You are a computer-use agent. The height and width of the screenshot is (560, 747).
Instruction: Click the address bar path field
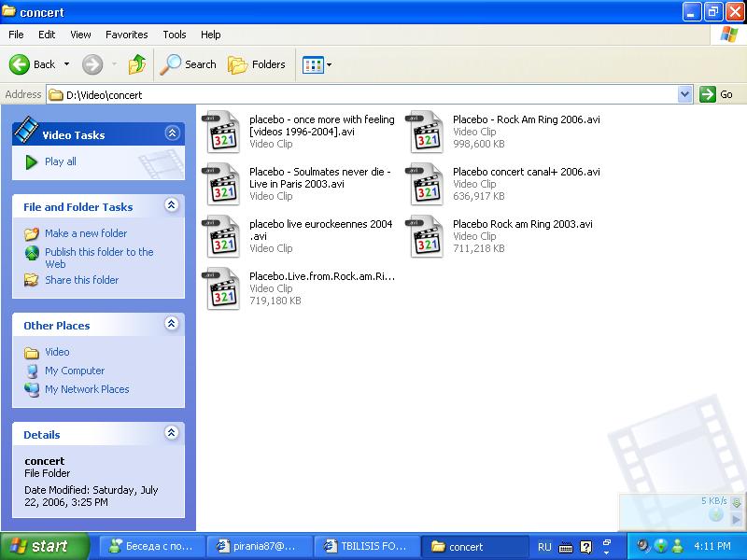pyautogui.click(x=362, y=95)
